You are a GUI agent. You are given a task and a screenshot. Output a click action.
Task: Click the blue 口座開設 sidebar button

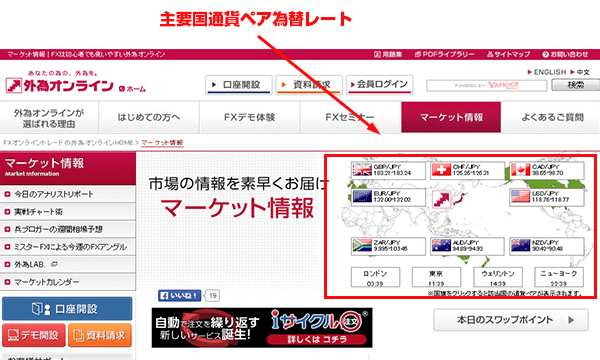[x=67, y=309]
